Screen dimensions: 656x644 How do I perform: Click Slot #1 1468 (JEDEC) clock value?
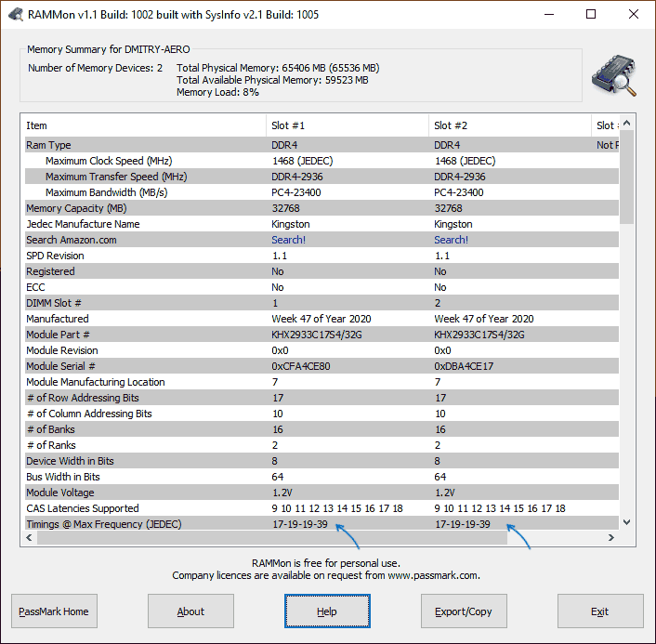303,161
